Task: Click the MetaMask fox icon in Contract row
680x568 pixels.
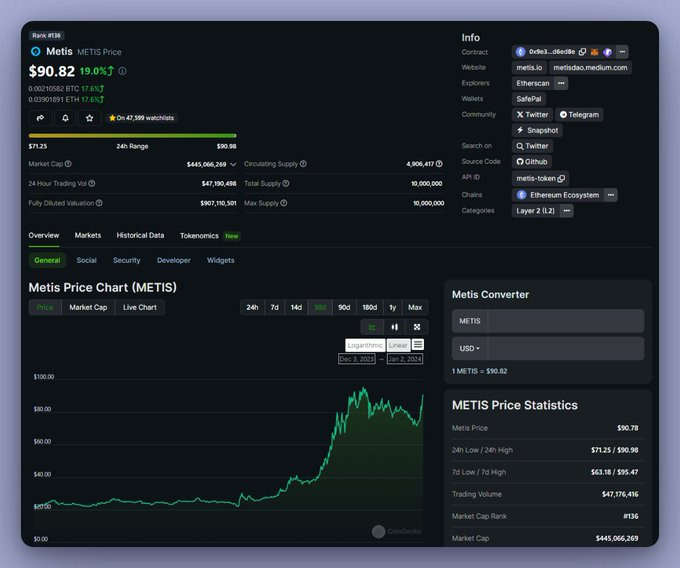Action: (x=594, y=51)
